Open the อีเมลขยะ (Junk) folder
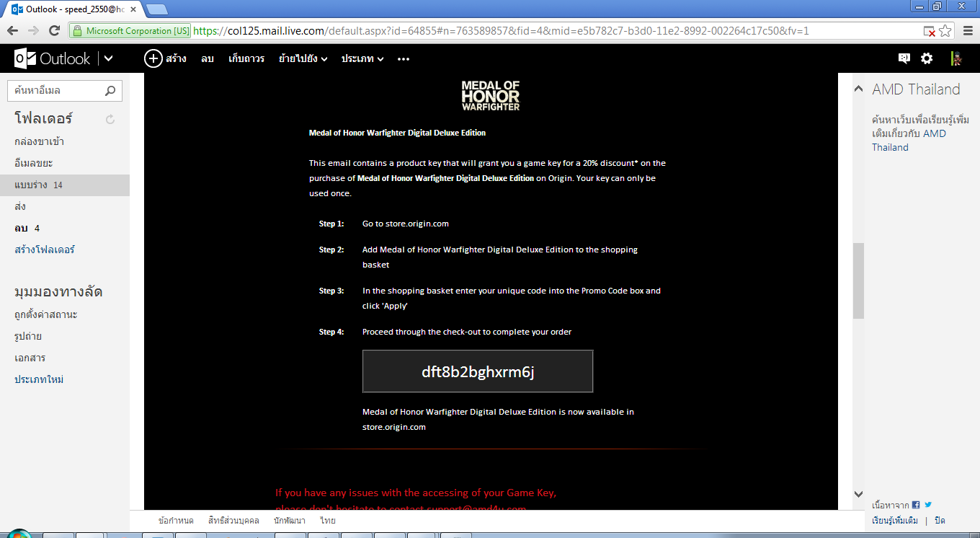Viewport: 980px width, 538px height. pos(34,163)
